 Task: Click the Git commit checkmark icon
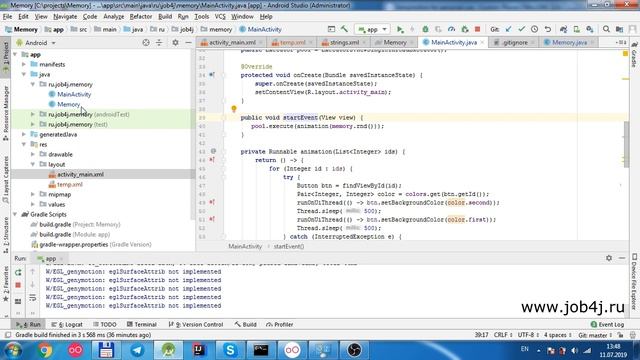pyautogui.click(x=521, y=29)
